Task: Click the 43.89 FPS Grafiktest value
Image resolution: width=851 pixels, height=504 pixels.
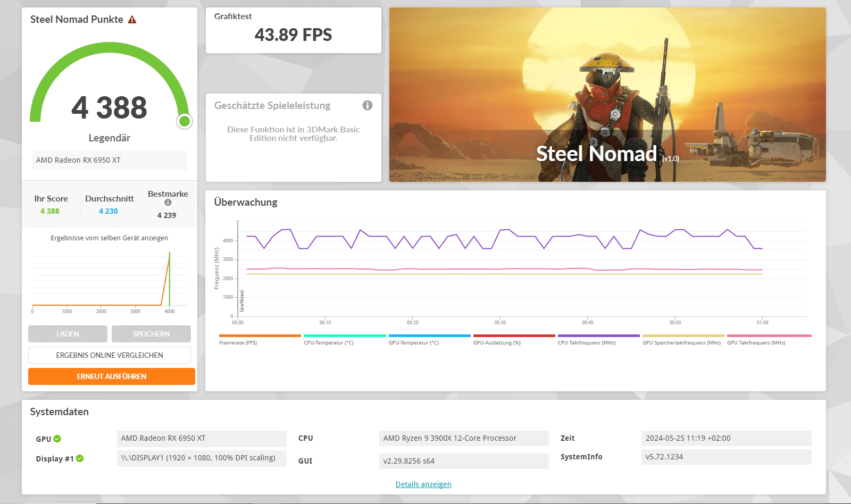Action: (x=293, y=35)
